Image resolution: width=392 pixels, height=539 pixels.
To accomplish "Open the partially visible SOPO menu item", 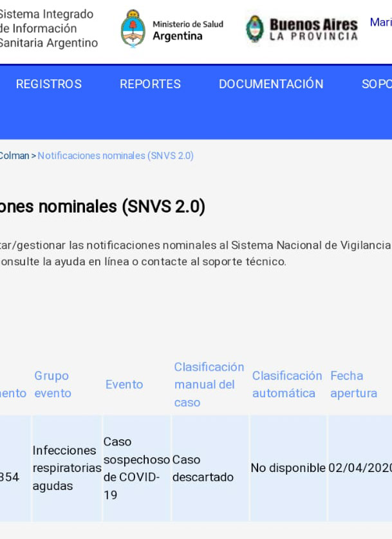I will click(x=376, y=84).
